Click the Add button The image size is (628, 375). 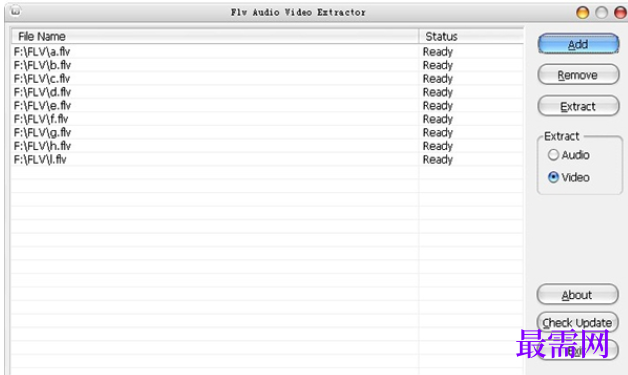(x=578, y=44)
